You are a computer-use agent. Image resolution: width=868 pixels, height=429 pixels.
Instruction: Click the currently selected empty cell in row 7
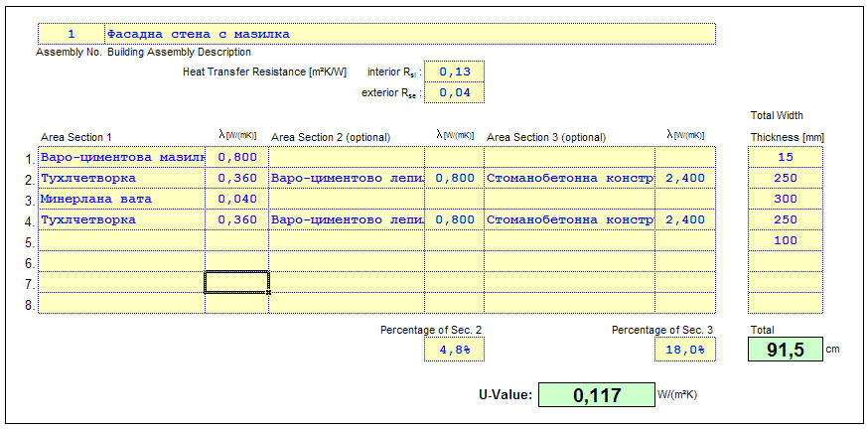coord(236,283)
